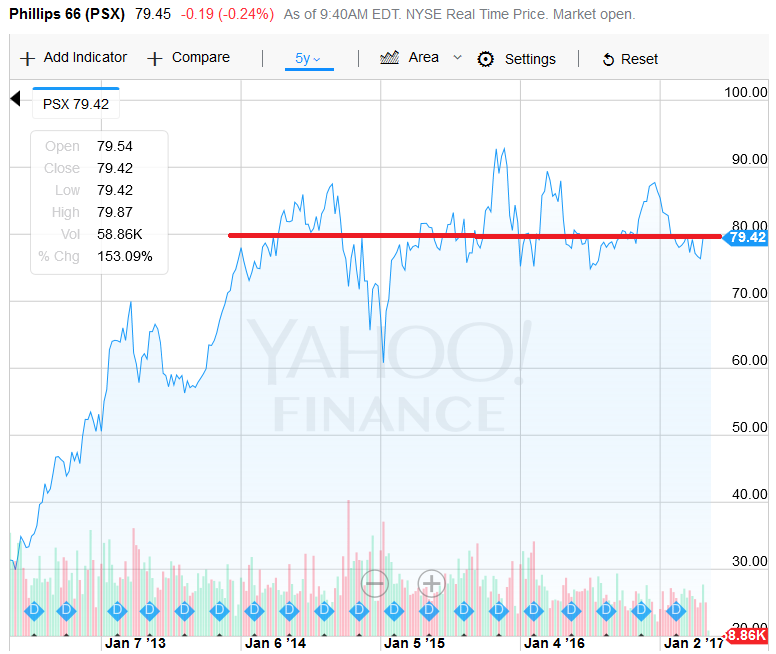Viewport: 776px width, 654px height.
Task: Click the Reset label
Action: point(640,59)
